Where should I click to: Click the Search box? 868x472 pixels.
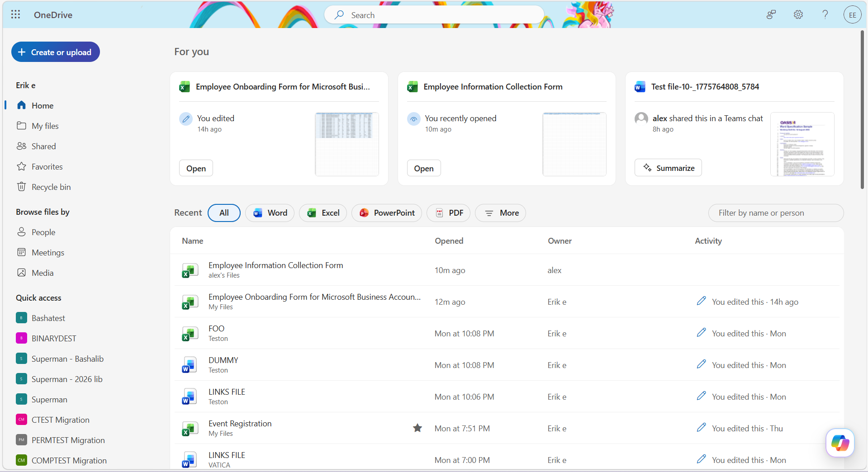(434, 15)
